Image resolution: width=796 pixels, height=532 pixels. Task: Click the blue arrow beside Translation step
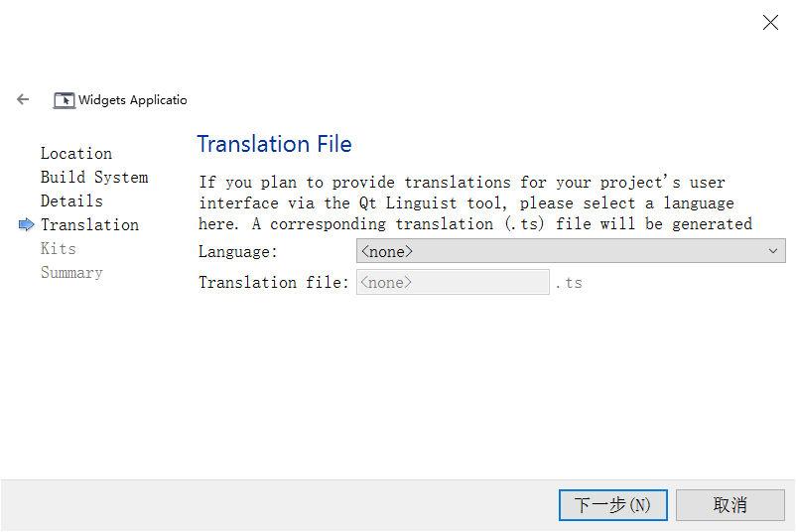tap(27, 224)
